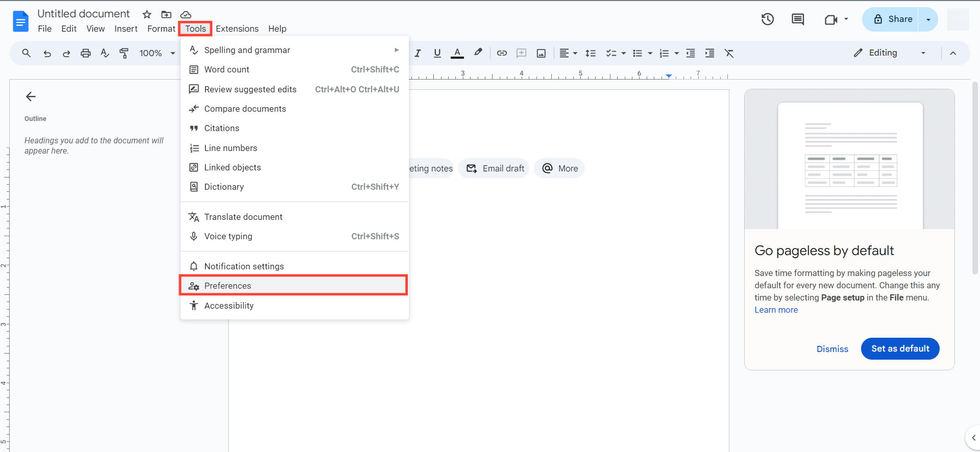Open the Format menu
Image resolution: width=980 pixels, height=452 pixels.
point(161,29)
